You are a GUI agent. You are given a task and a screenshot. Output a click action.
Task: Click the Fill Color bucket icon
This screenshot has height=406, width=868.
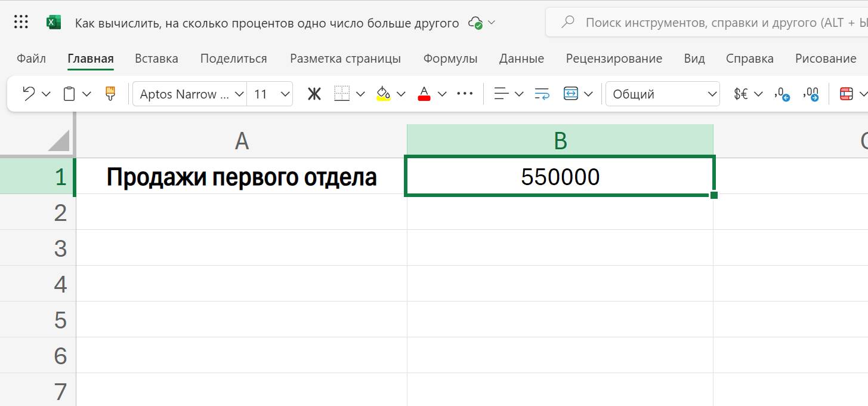pyautogui.click(x=384, y=94)
